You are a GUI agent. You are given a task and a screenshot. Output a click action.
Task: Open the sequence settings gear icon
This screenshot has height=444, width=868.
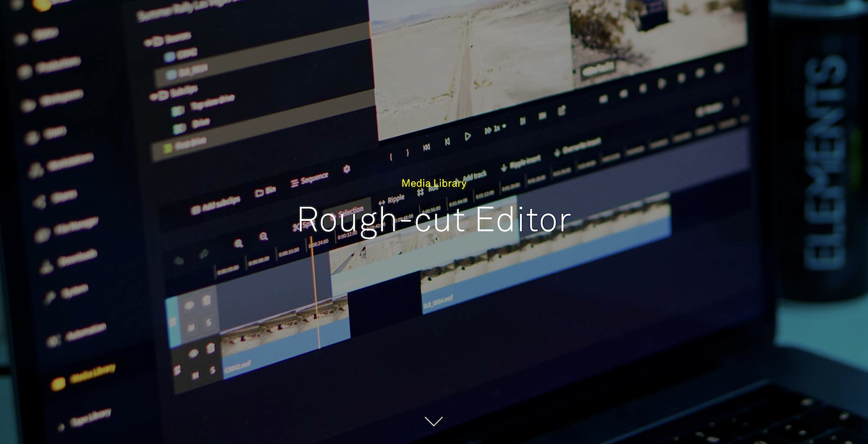tap(347, 169)
